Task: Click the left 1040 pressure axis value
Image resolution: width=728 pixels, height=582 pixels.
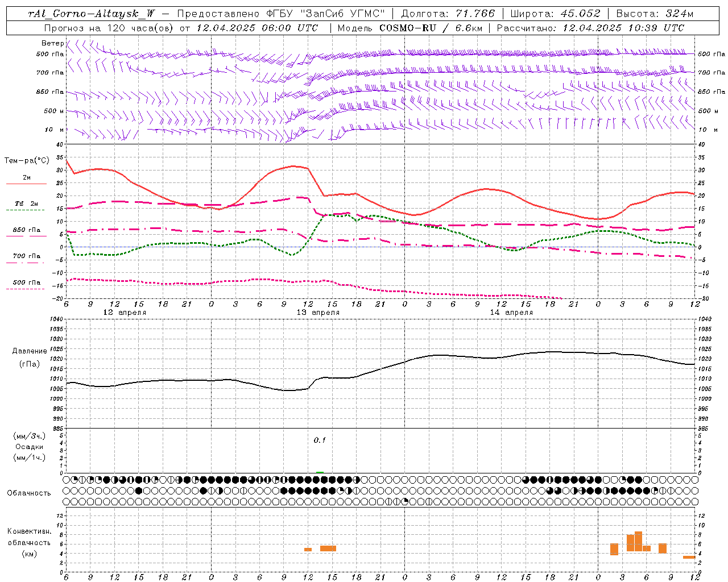Action: pyautogui.click(x=56, y=319)
